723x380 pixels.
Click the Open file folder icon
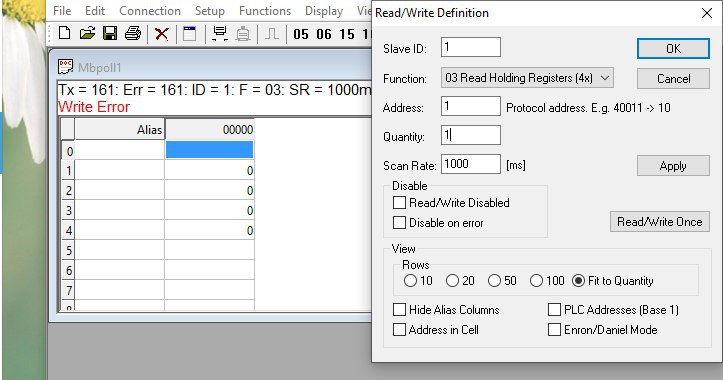point(87,34)
